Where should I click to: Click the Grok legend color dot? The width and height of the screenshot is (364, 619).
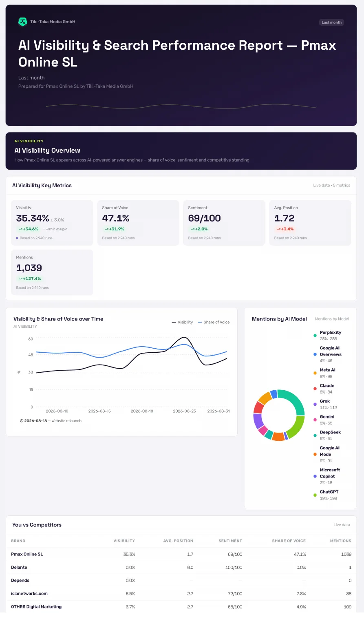(315, 404)
